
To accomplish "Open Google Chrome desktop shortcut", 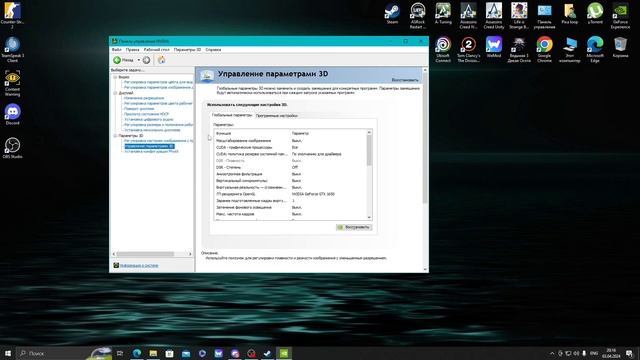I will tap(544, 50).
